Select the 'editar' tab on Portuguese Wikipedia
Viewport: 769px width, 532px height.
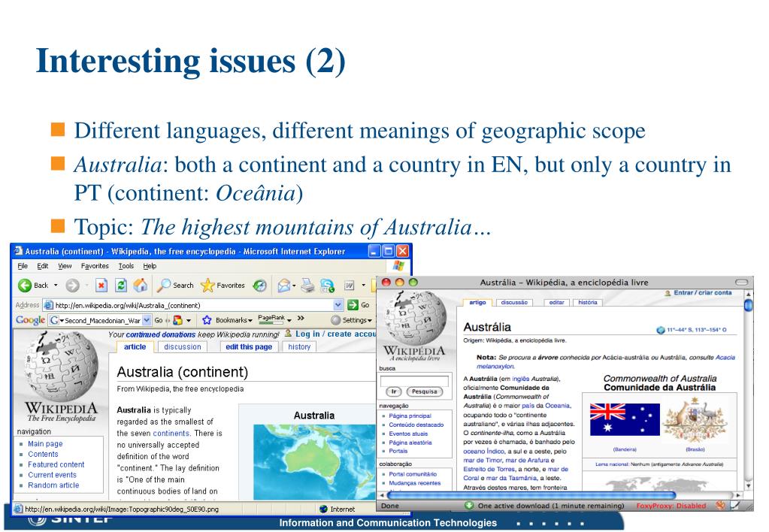pyautogui.click(x=556, y=303)
